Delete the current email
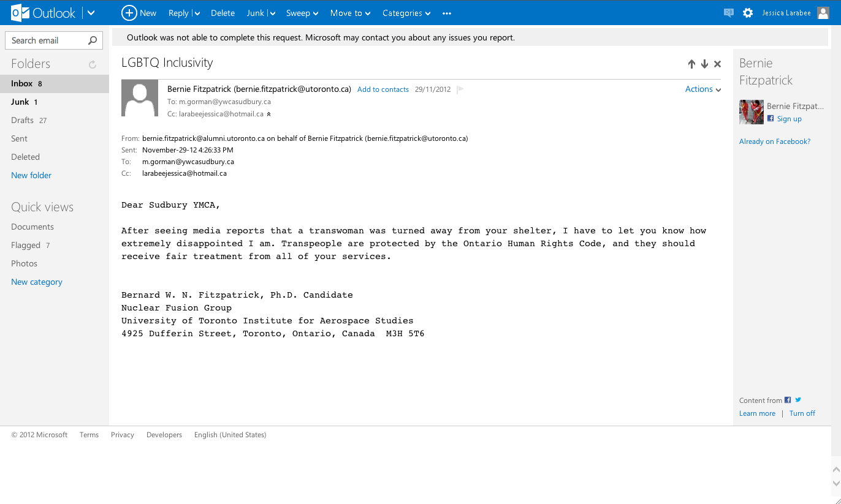Viewport: 841px width, 504px height. click(223, 13)
